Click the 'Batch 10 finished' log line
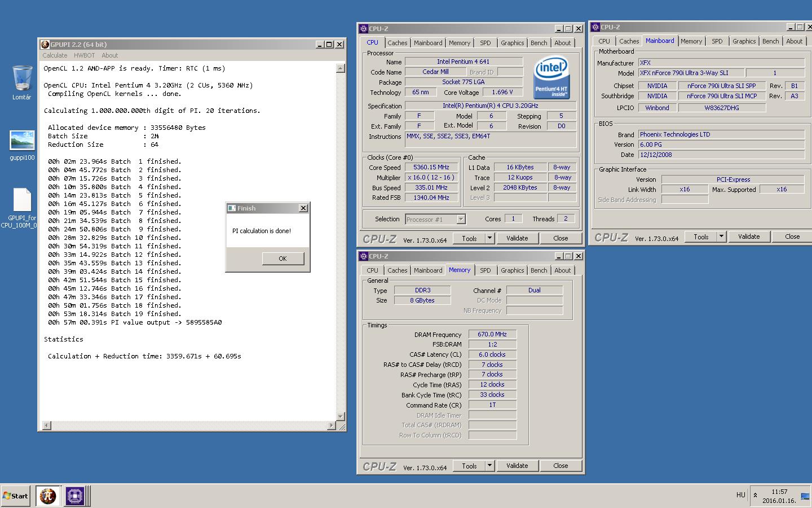Screen dimensions: 812x508 click(x=114, y=238)
